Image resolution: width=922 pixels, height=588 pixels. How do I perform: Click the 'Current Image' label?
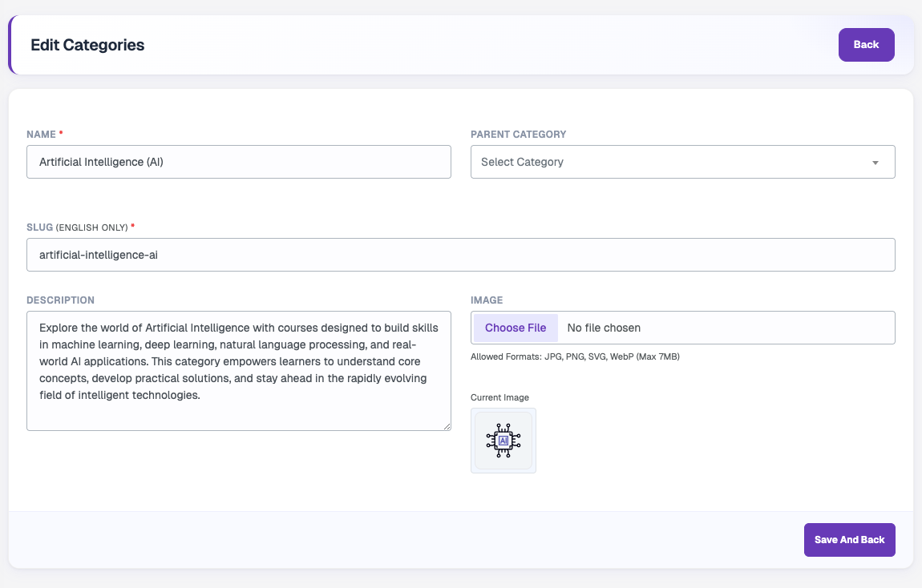(x=499, y=397)
